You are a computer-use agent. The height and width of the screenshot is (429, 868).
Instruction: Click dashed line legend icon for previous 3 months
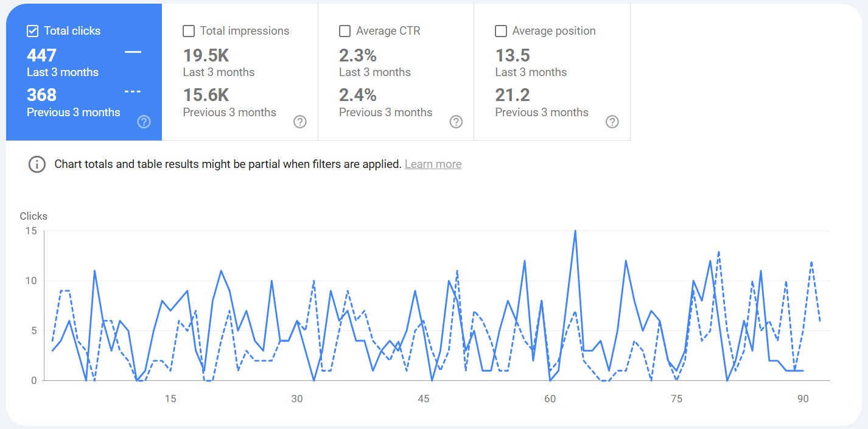pyautogui.click(x=133, y=92)
